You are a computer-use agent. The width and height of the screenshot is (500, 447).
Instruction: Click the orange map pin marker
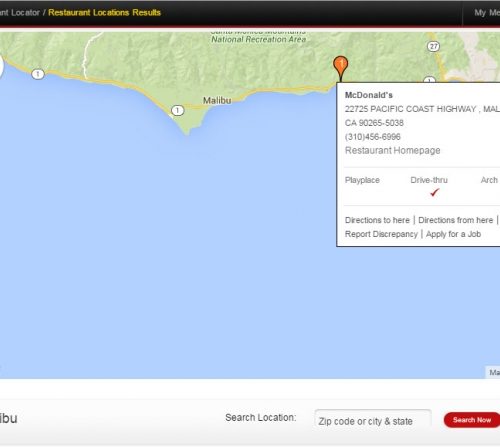pos(341,68)
